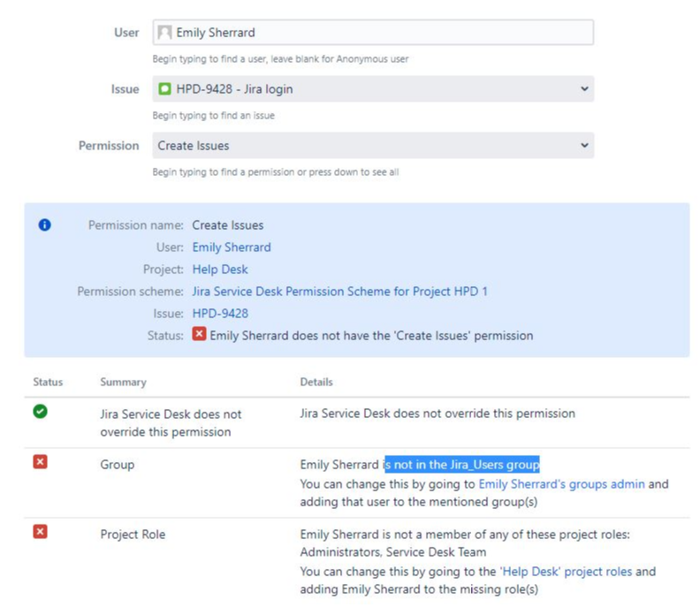Click the 'does not have the Create Issues permission' status text
Image resolution: width=700 pixels, height=607 pixels.
click(371, 336)
